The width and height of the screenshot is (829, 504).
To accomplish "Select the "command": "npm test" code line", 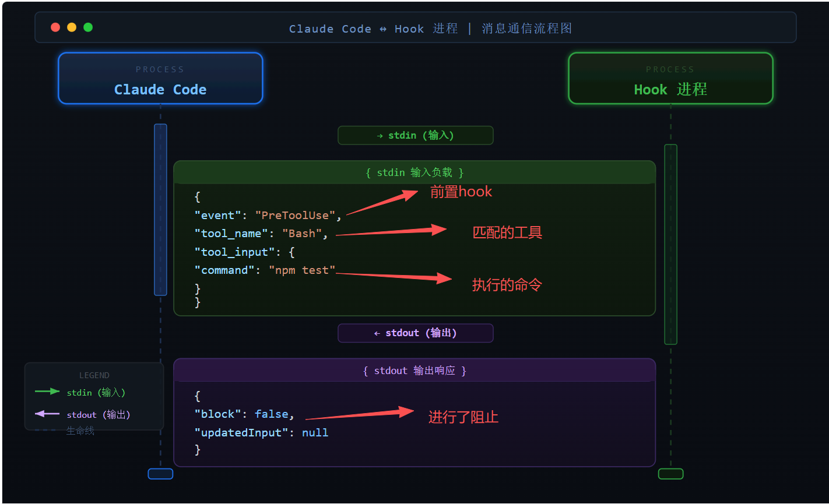I will click(265, 270).
